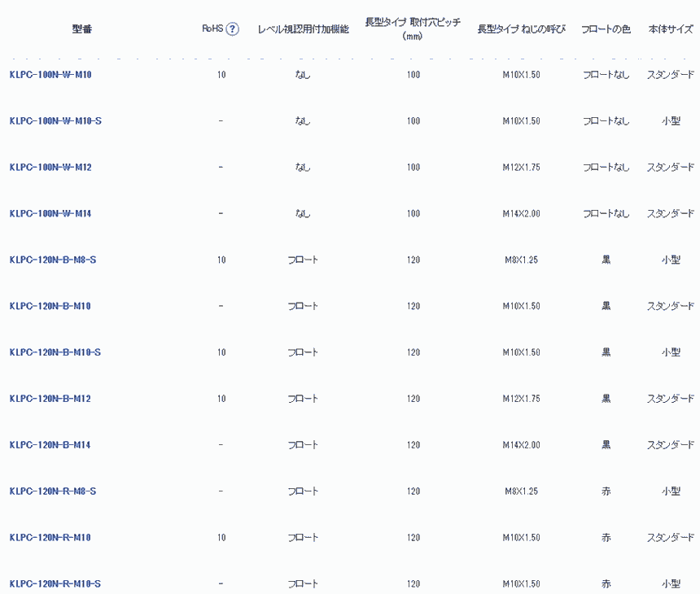Open the KLPC-120N-R-M8-S product page
The width and height of the screenshot is (700, 594).
[53, 491]
